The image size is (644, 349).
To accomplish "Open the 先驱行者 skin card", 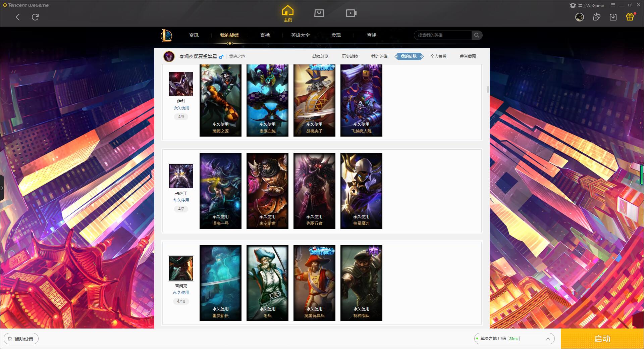I will pyautogui.click(x=314, y=191).
